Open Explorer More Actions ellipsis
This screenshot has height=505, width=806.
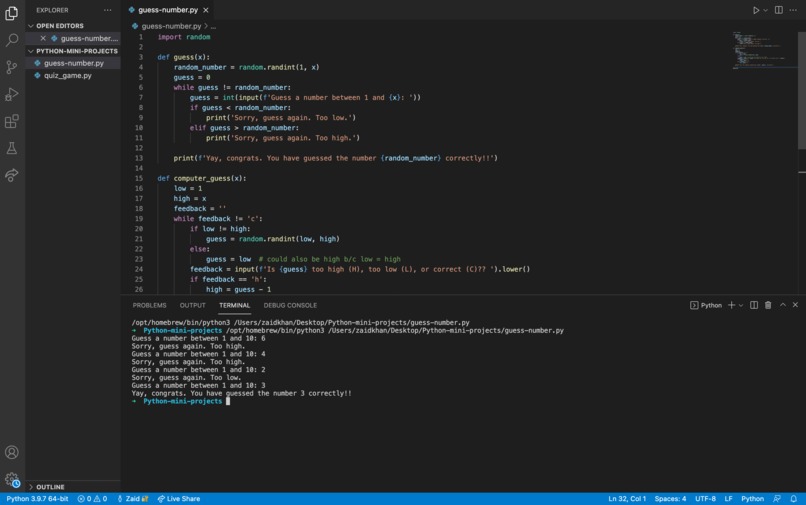[107, 10]
